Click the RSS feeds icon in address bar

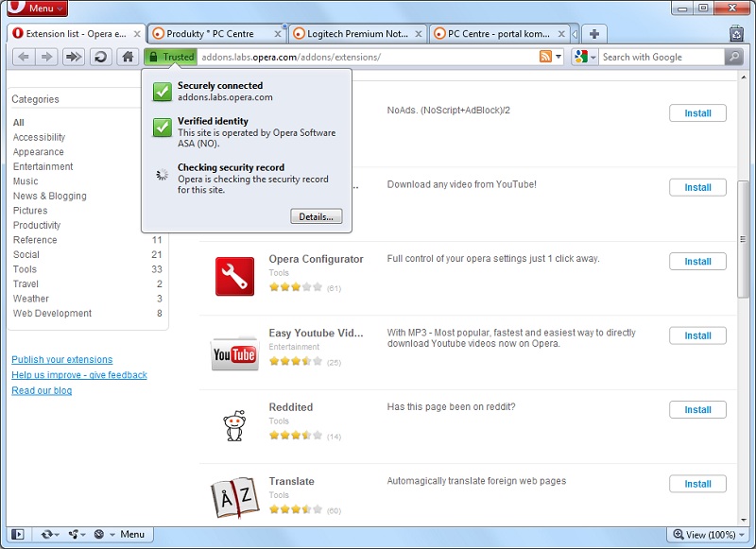(x=546, y=57)
